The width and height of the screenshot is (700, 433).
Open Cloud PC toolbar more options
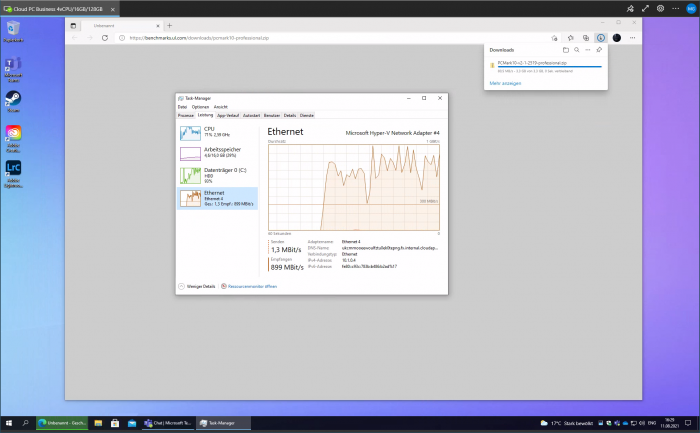click(675, 8)
